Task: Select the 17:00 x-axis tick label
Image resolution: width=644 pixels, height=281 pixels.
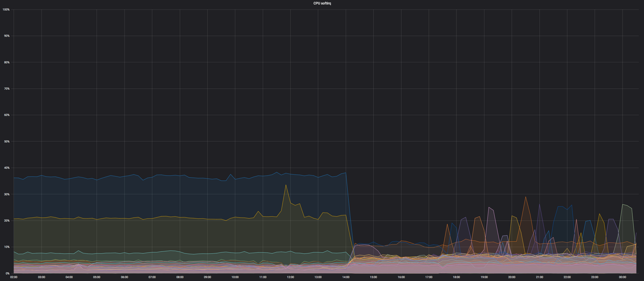Action: (x=429, y=277)
